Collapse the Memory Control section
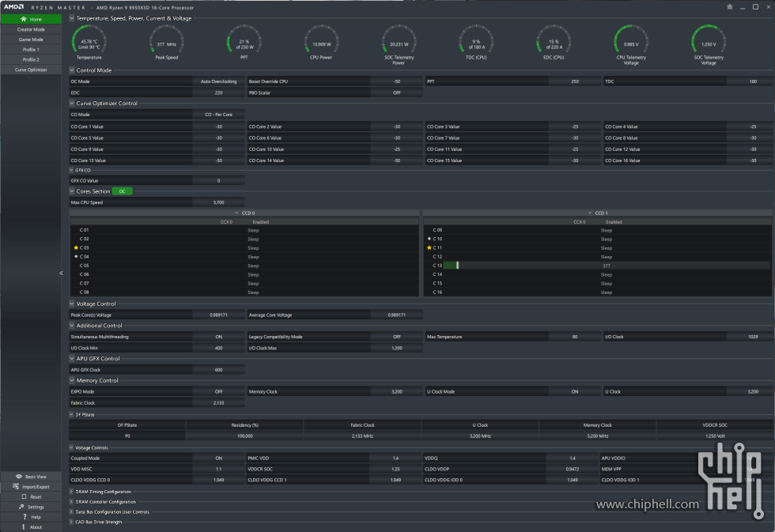Screen dimensions: 775x532 pos(72,380)
